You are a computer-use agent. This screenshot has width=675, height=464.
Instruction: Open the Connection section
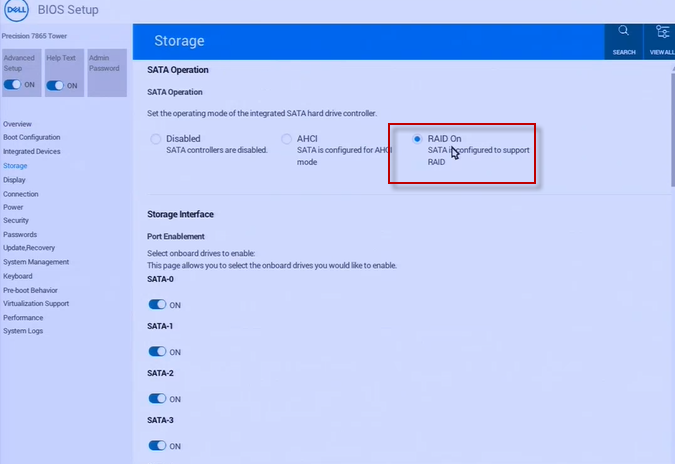tap(21, 194)
